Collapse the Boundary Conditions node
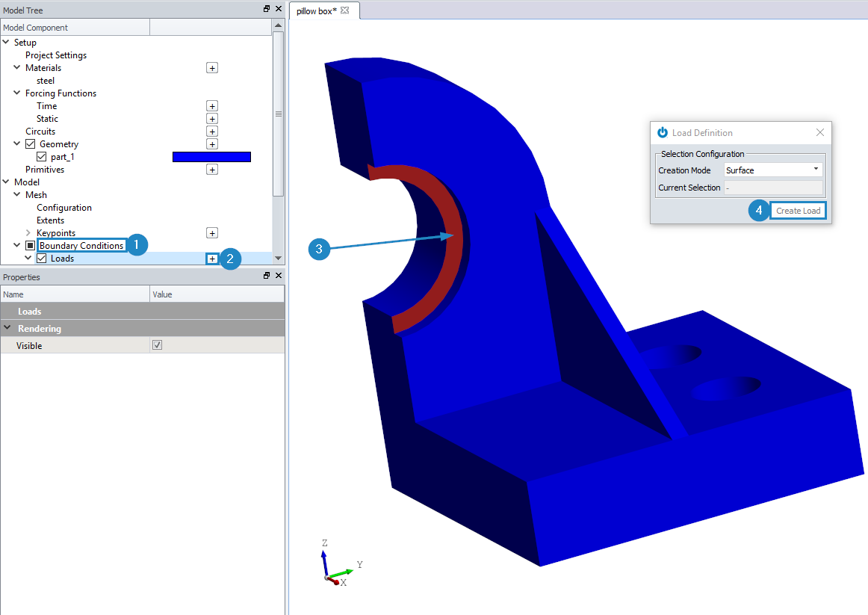Image resolution: width=868 pixels, height=615 pixels. [17, 245]
